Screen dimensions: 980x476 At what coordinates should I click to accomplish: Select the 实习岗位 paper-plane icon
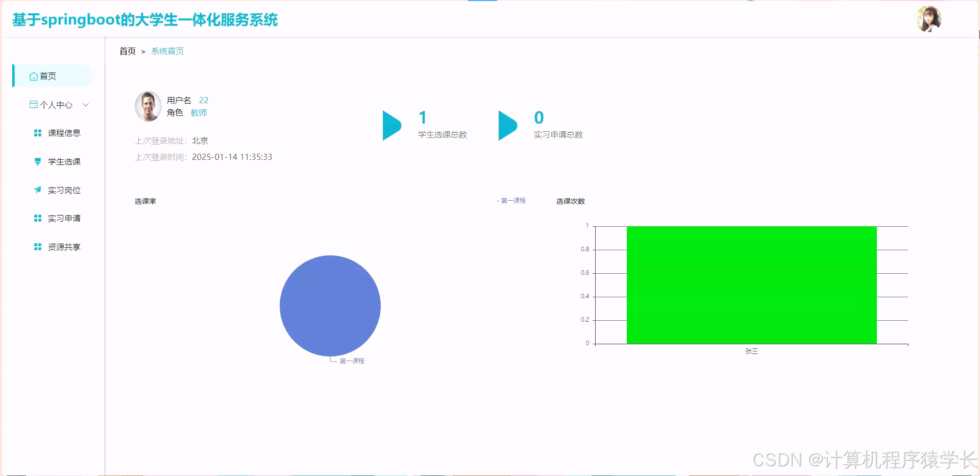37,189
